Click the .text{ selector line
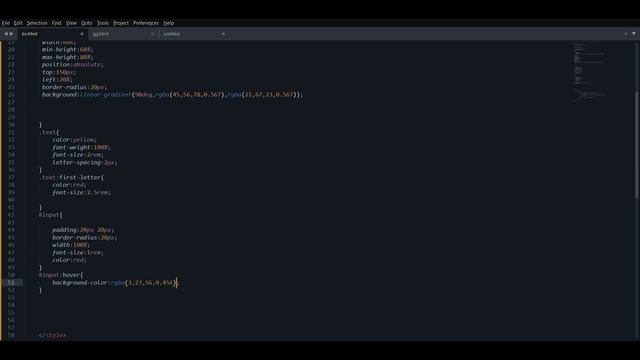The width and height of the screenshot is (640, 360). (x=49, y=133)
